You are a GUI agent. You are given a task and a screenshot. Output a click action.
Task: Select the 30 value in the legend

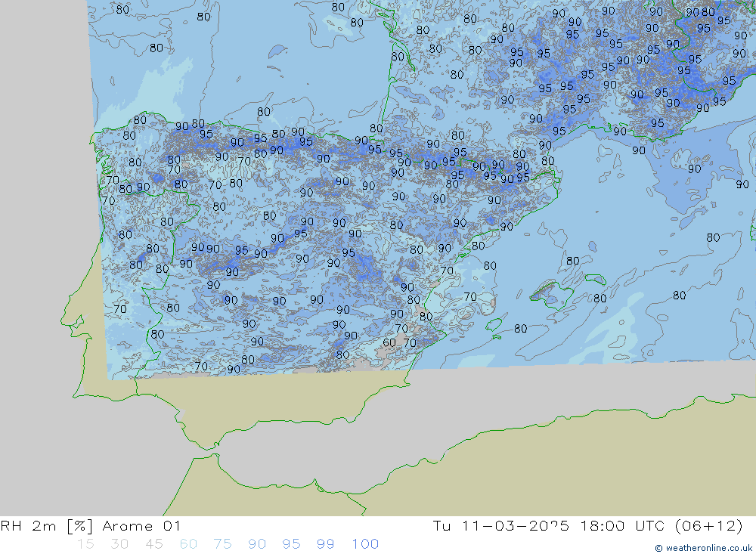[119, 544]
